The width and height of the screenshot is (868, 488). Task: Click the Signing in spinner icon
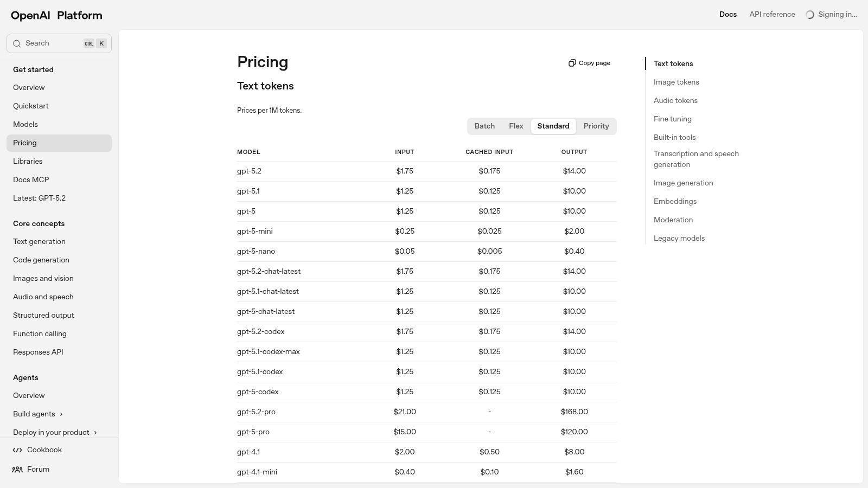click(810, 15)
